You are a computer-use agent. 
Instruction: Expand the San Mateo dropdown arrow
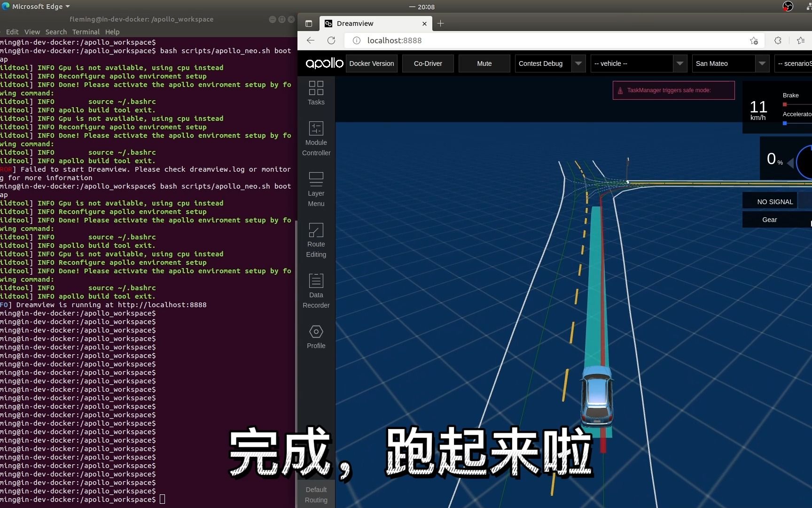762,63
